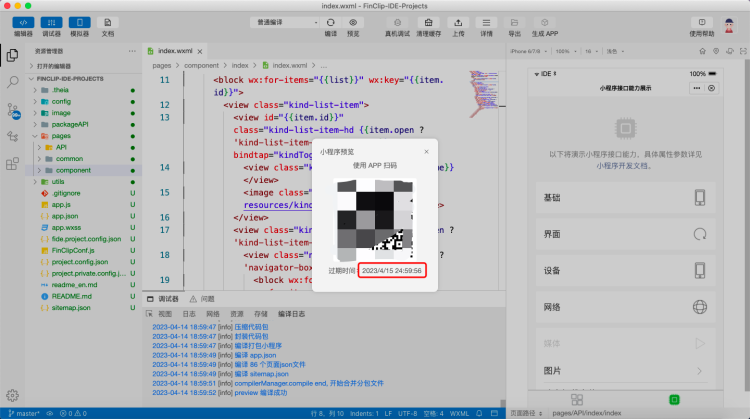750x419 pixels.
Task: Switch to the 问题 problems tab
Action: tap(202, 299)
